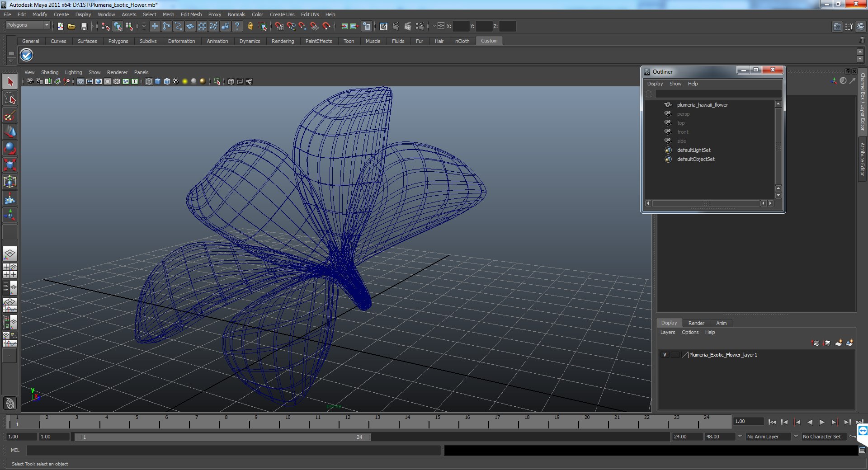
Task: Switch to the Polygons shelf tab
Action: [118, 41]
